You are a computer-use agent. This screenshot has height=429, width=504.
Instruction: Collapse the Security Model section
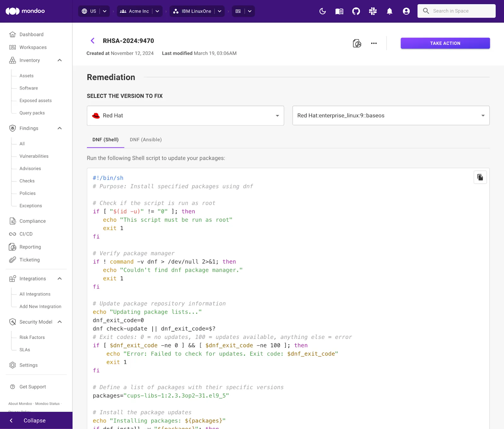[x=60, y=322]
